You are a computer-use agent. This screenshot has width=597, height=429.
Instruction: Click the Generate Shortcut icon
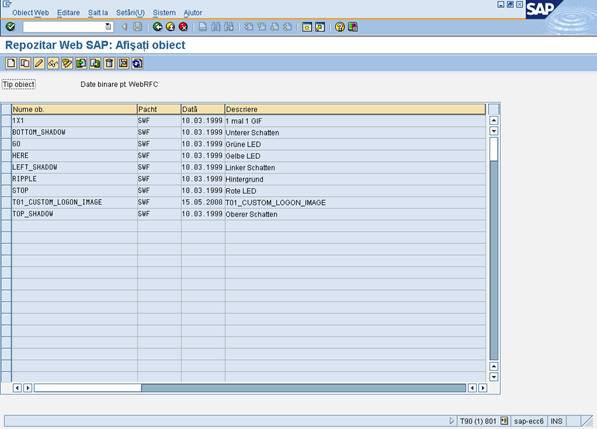[320, 27]
